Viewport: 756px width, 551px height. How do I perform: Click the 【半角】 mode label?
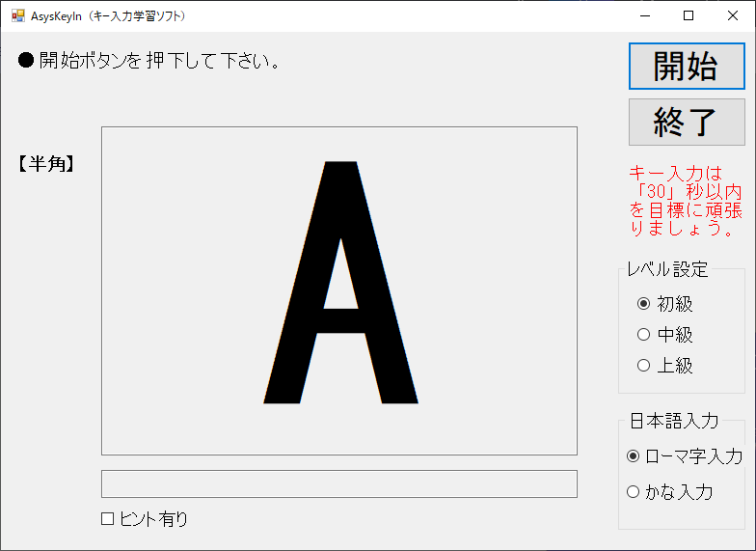point(45,164)
